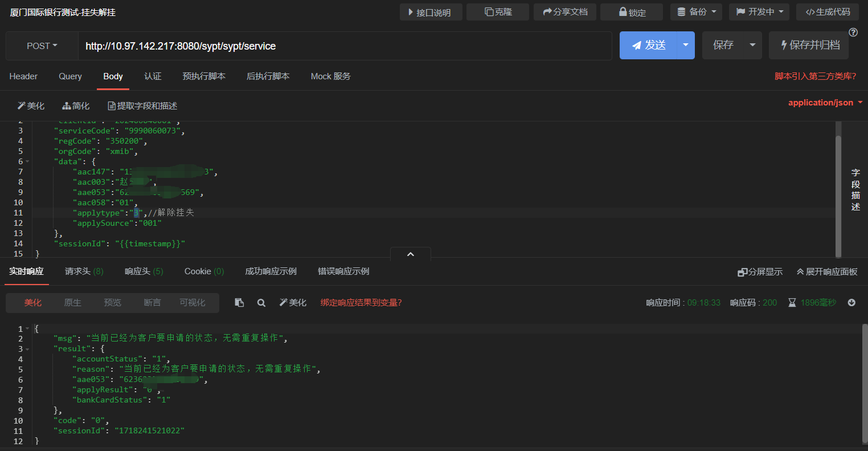Click the response 美化 beautify wand button
868x451 pixels.
(292, 303)
